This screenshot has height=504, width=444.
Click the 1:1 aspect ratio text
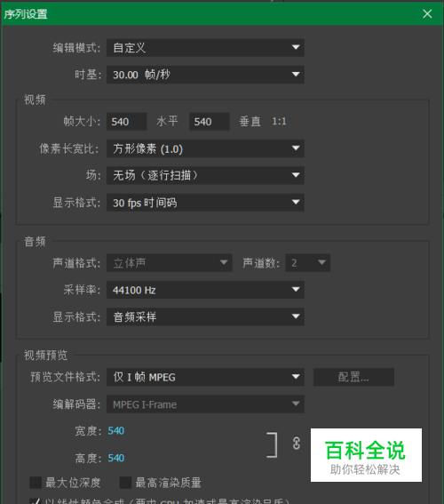[279, 121]
